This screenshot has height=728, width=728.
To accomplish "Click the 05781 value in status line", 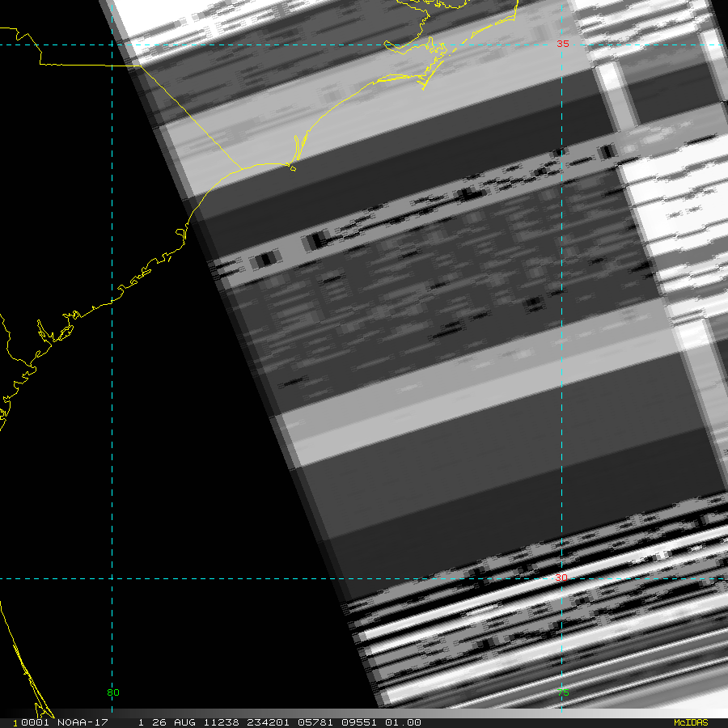I will point(315,722).
